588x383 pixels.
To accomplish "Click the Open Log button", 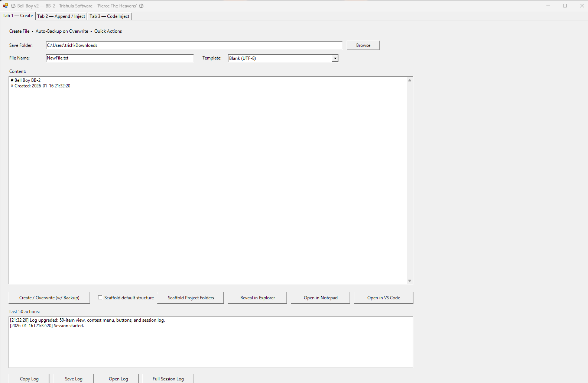I will pyautogui.click(x=118, y=379).
